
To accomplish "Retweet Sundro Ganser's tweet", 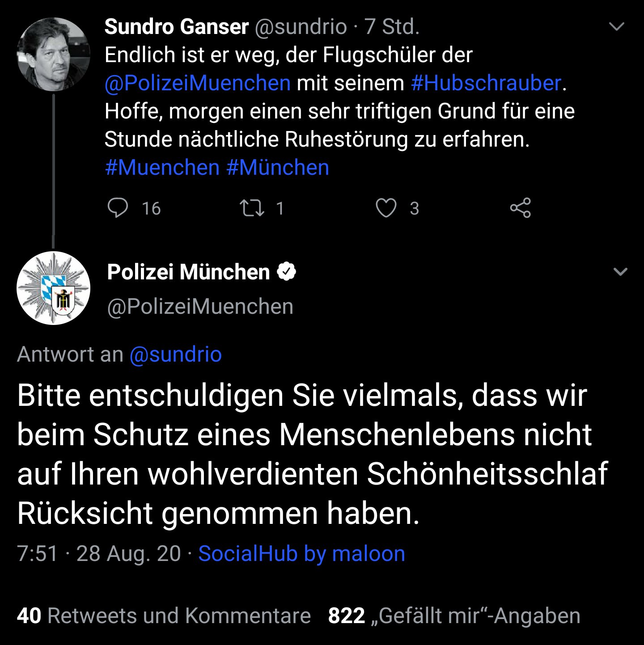I will coord(252,208).
